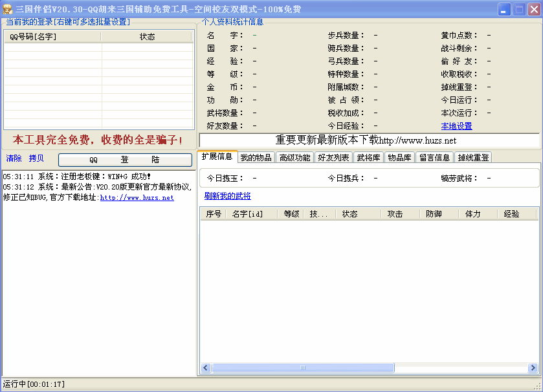Click the 今日拣兵 label
The height and width of the screenshot is (392, 543).
pyautogui.click(x=346, y=178)
